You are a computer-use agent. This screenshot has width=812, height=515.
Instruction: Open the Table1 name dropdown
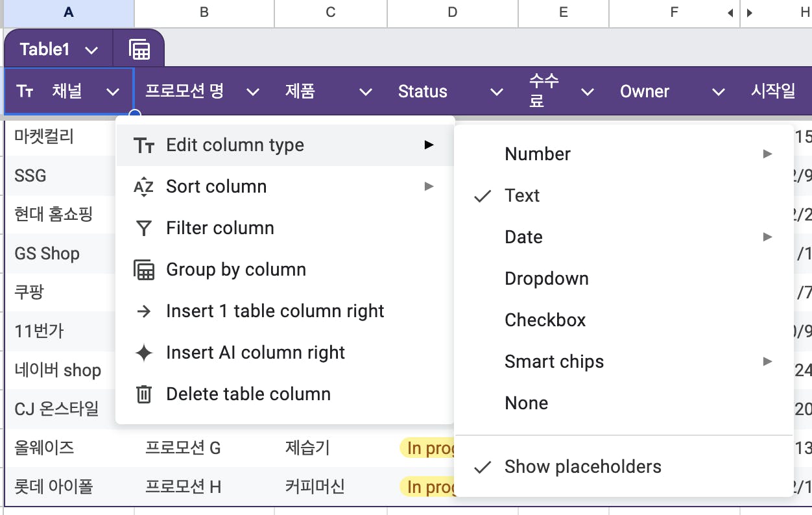[91, 50]
